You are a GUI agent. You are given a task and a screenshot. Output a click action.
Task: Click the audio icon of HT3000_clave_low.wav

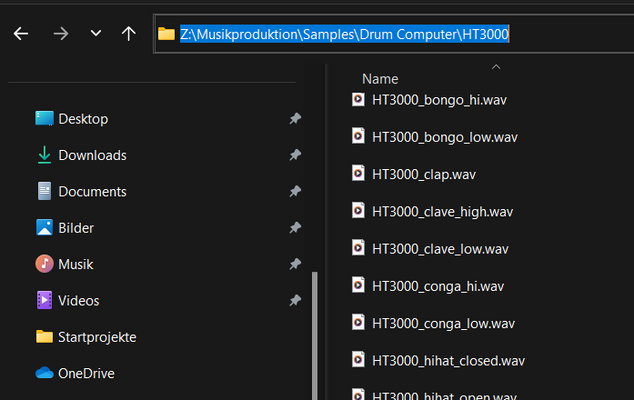click(x=358, y=248)
